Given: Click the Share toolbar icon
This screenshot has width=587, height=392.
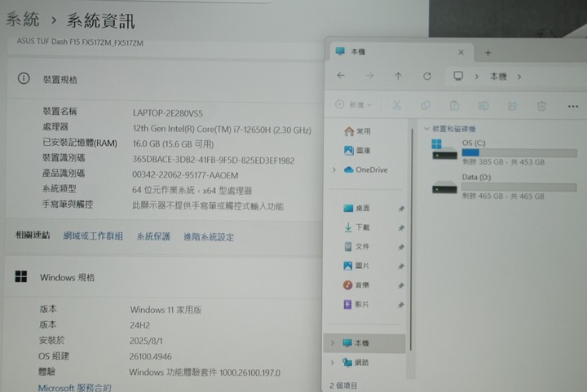Looking at the screenshot, I should (x=513, y=106).
